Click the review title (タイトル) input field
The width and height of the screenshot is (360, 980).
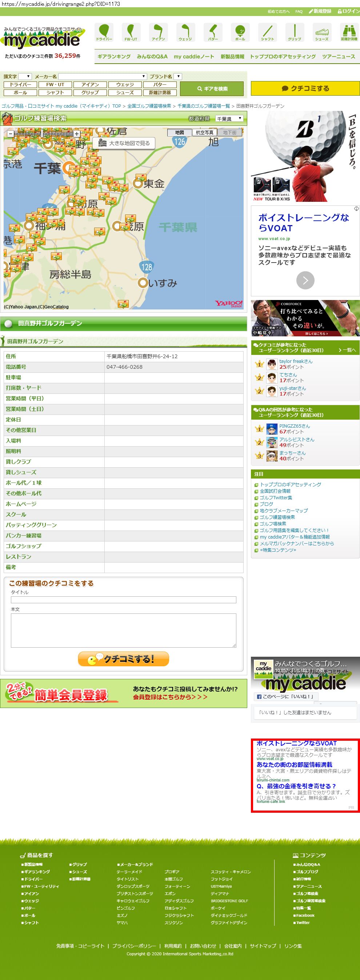(x=123, y=600)
